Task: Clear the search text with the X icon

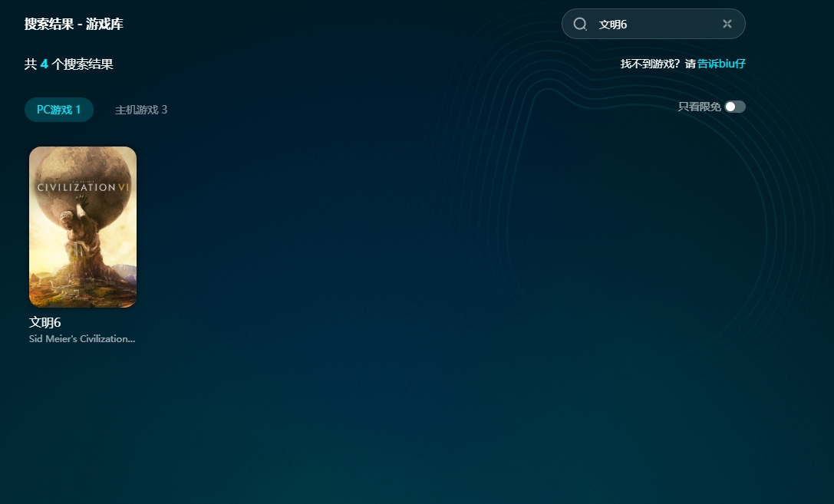Action: point(727,24)
